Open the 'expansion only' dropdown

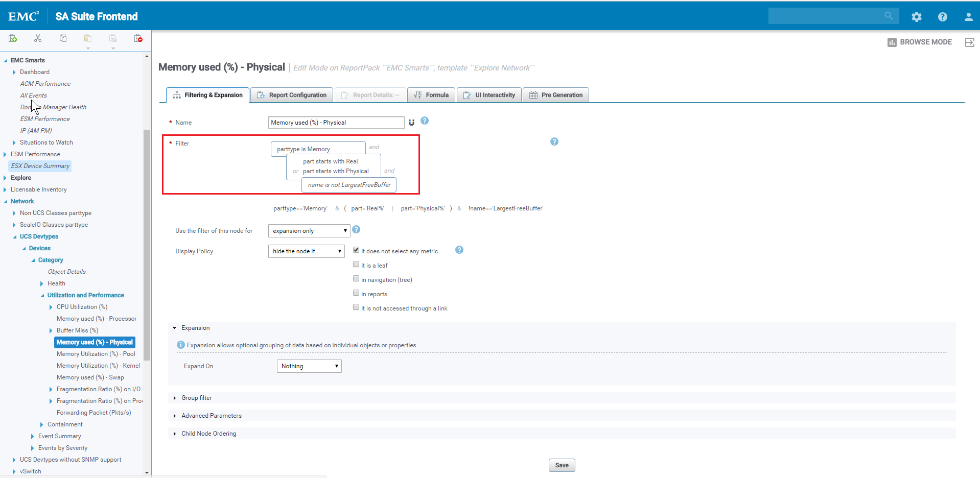pos(309,231)
